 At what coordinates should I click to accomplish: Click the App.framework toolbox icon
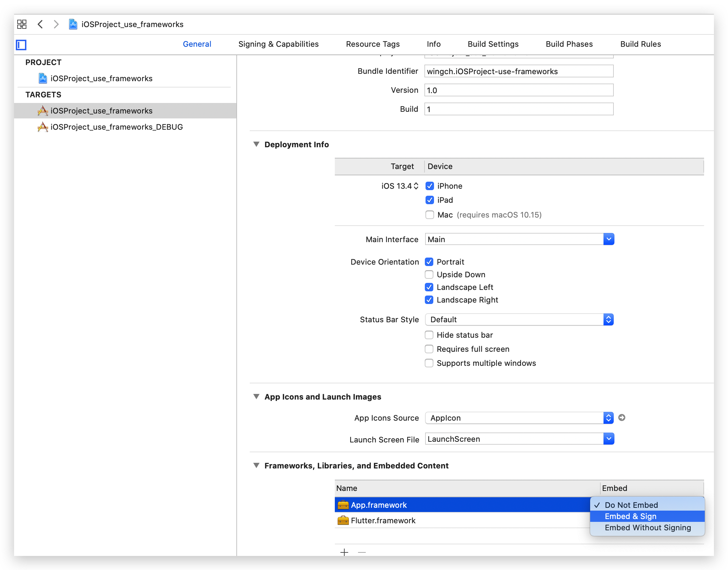(343, 505)
